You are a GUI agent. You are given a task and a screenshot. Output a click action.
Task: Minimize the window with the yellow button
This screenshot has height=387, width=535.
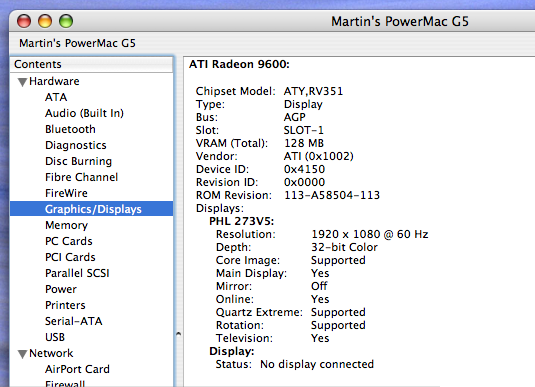45,21
